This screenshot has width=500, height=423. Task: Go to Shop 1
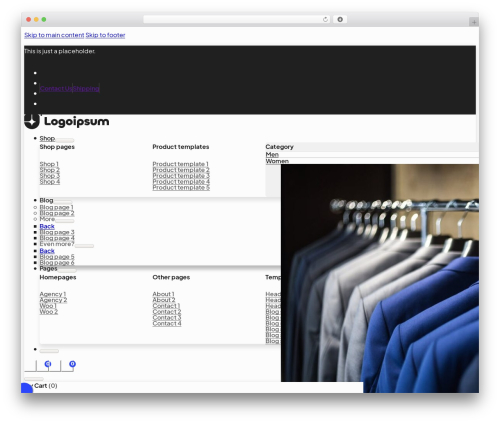point(49,164)
